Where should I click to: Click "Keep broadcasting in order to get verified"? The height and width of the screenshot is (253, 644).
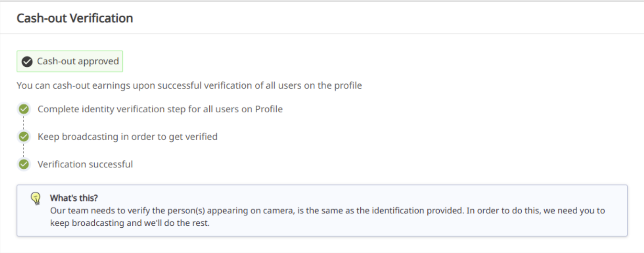tap(127, 137)
